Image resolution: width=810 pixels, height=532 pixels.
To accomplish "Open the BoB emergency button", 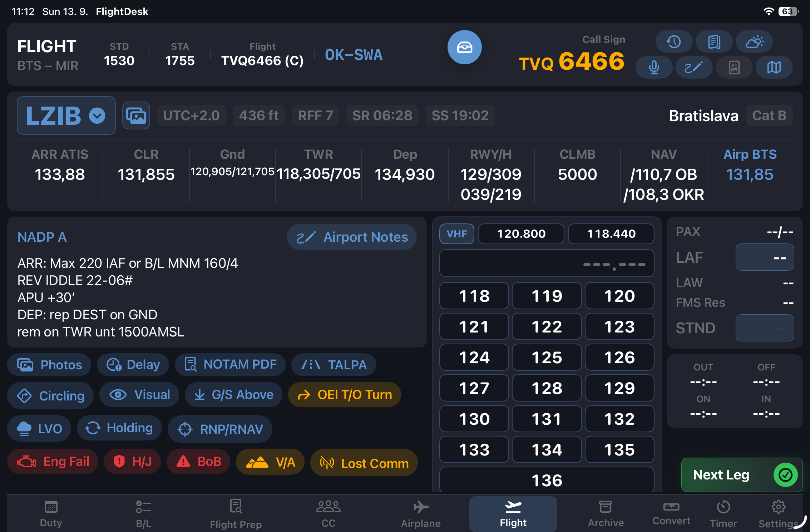I will 198,462.
